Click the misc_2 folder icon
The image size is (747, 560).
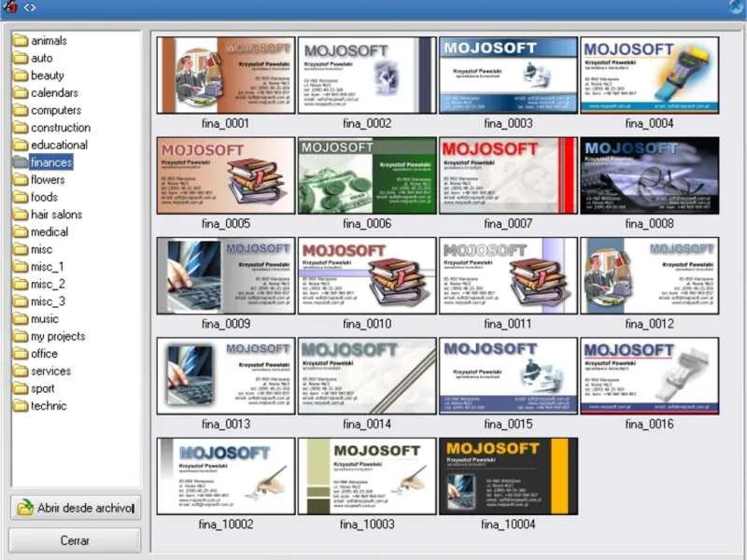click(x=21, y=285)
